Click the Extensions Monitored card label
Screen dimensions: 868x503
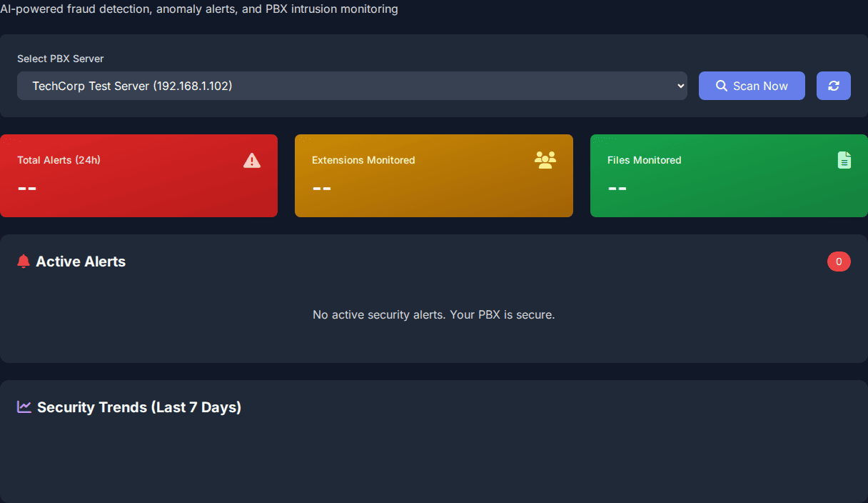(363, 160)
